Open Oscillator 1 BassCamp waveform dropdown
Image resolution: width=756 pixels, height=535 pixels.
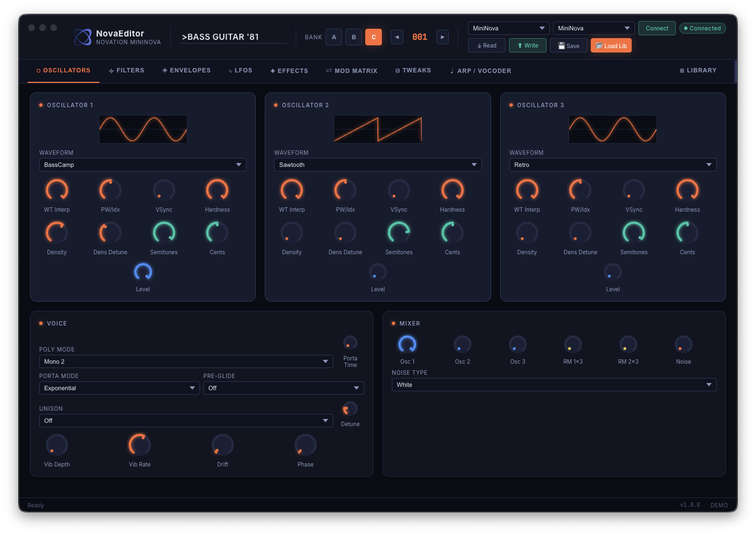143,165
